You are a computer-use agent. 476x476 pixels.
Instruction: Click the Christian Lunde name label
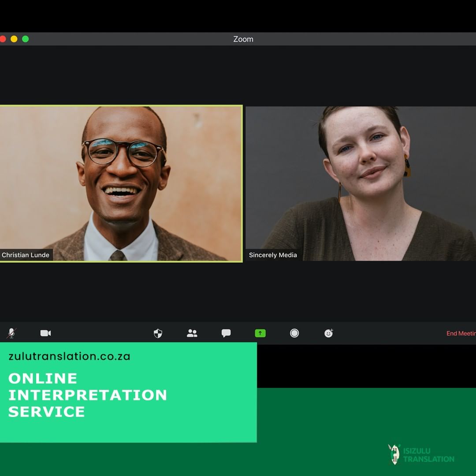tap(26, 255)
